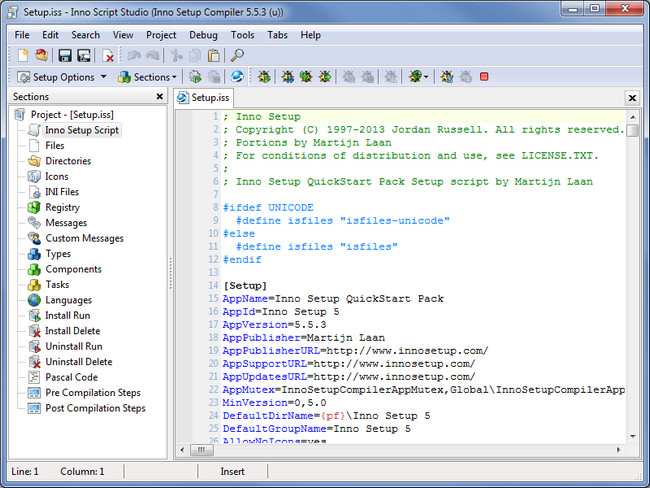Open the View menu

(123, 35)
